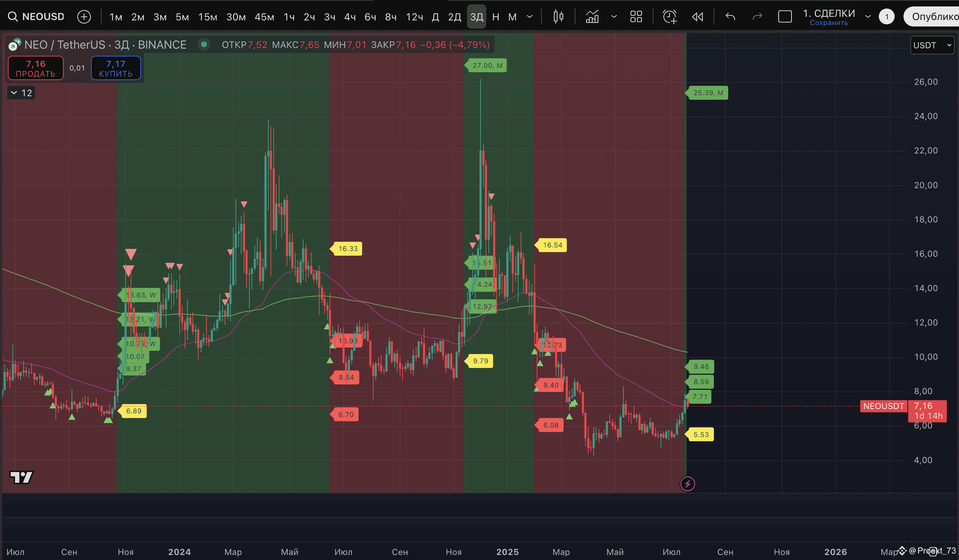The height and width of the screenshot is (560, 959).
Task: Choose the monthly М timeframe
Action: pyautogui.click(x=512, y=17)
